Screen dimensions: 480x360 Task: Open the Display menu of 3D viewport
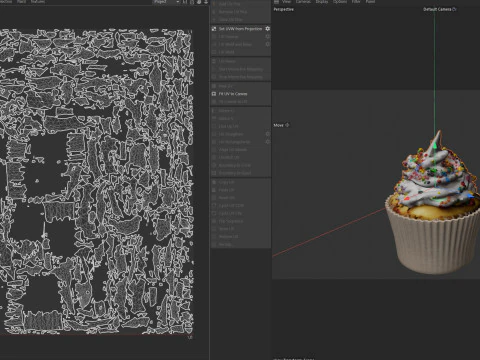(x=322, y=2)
